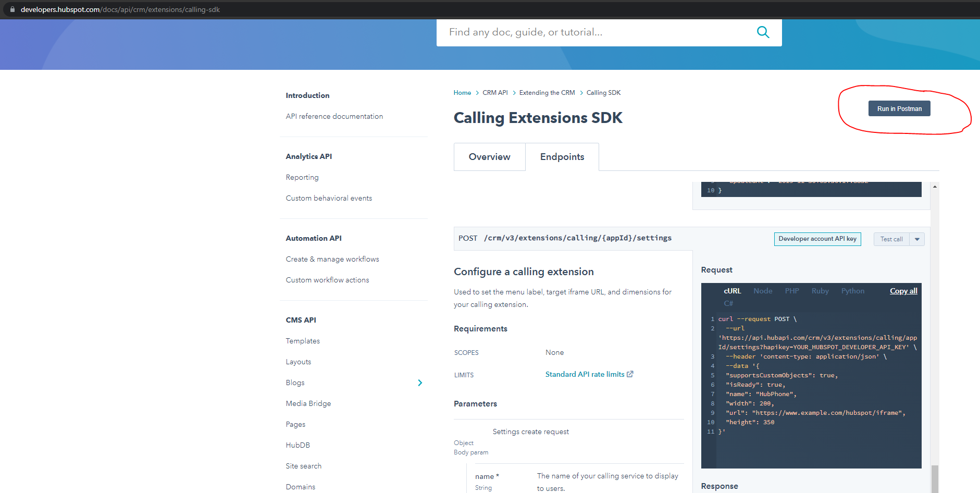Select the Ruby code sample language
This screenshot has height=493, width=980.
(x=820, y=291)
